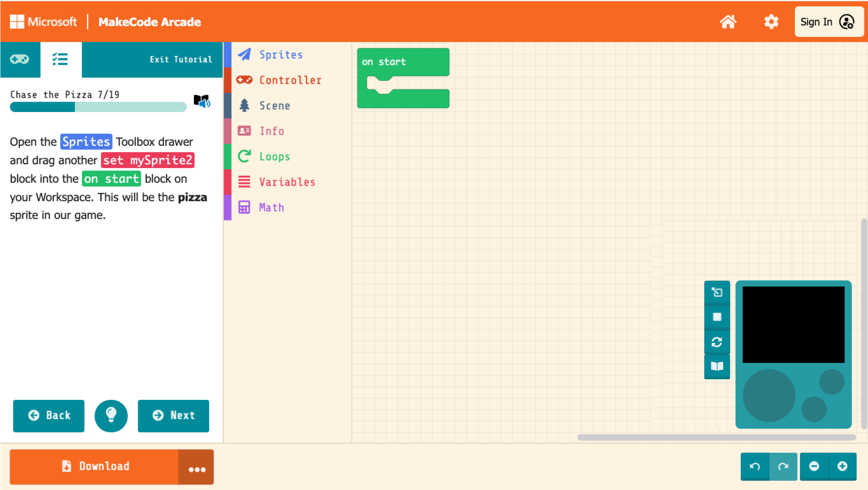868x490 pixels.
Task: Download the project
Action: [x=94, y=466]
